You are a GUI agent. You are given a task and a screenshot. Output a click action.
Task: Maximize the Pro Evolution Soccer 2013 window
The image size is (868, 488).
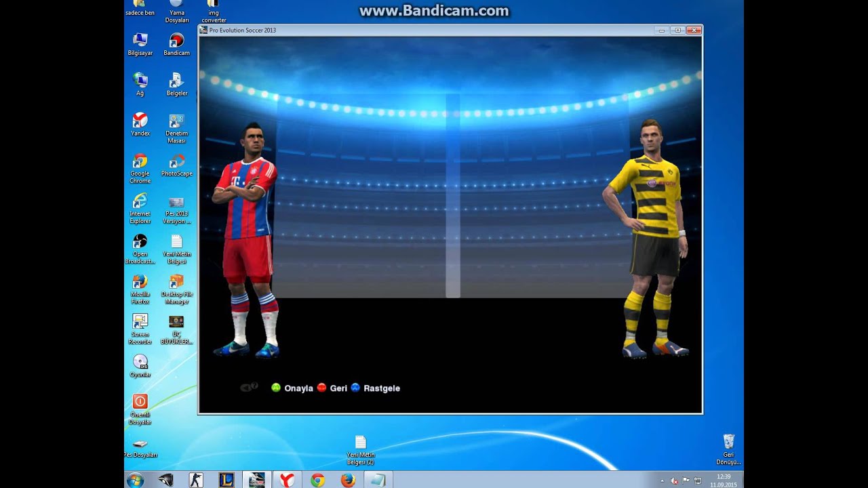677,30
